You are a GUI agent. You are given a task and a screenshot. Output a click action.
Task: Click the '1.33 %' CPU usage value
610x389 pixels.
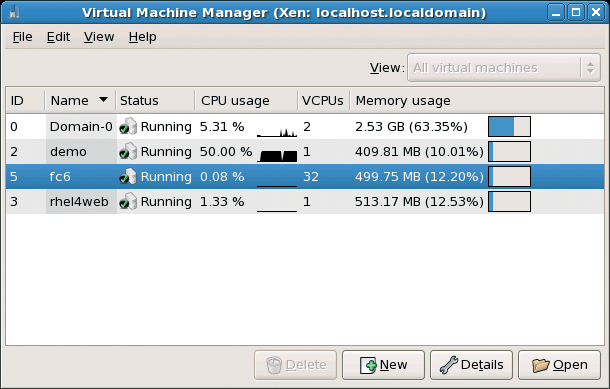click(x=222, y=202)
